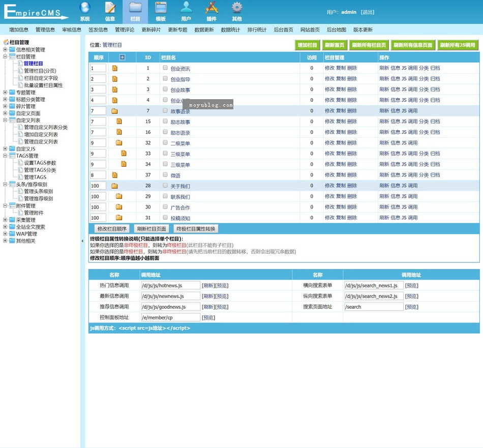Click the home icon beside 栏目管理 tree root
This screenshot has height=448, width=483.
(x=6, y=42)
